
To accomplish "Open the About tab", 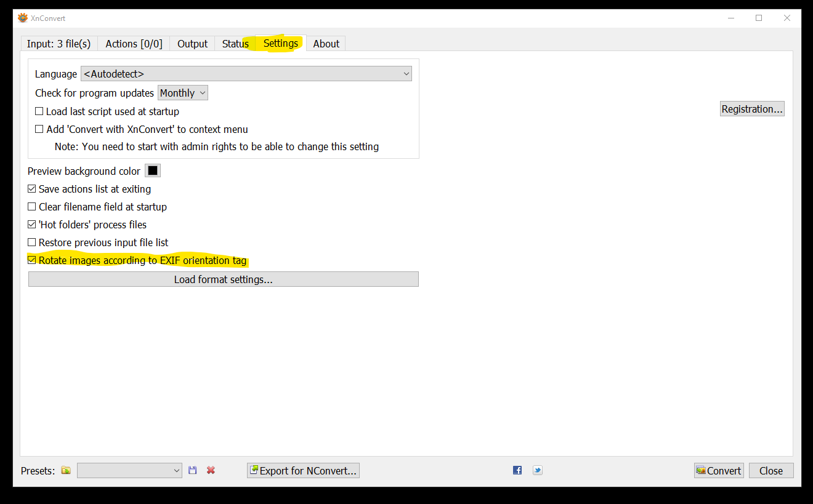I will (326, 44).
